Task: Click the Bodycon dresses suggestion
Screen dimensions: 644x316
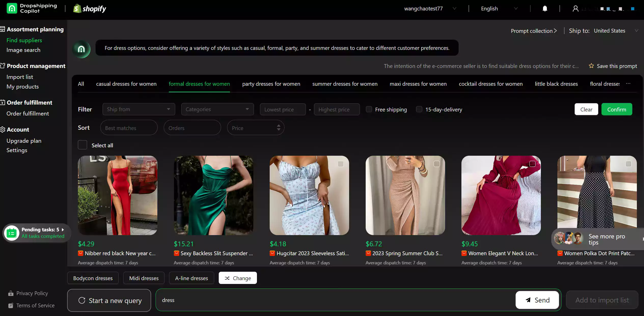Action: [93, 278]
